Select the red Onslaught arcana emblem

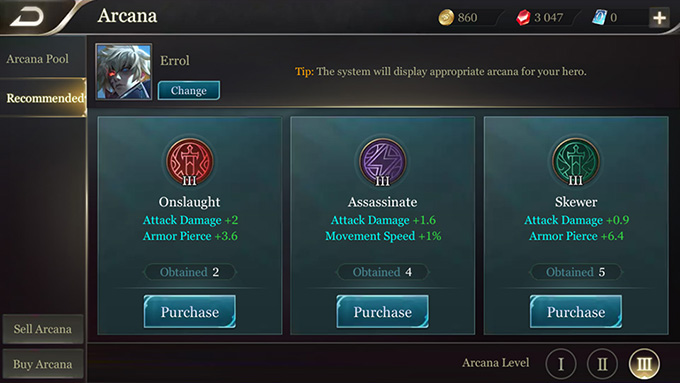(x=190, y=162)
